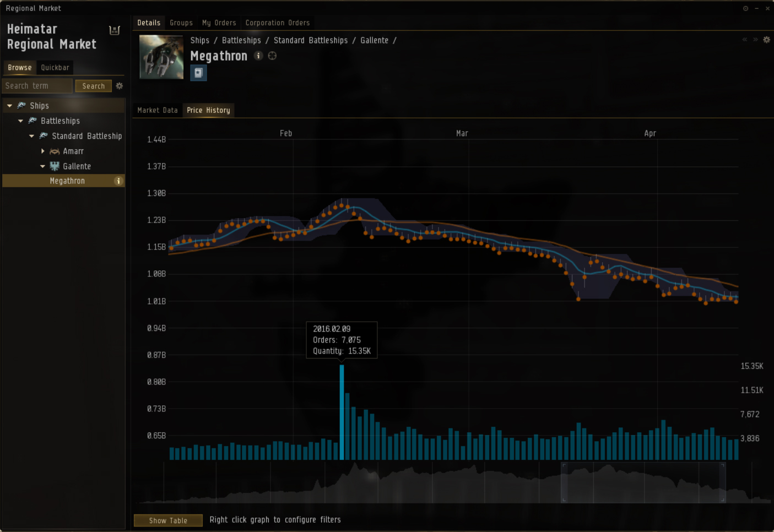Expand the Amarr group

42,151
